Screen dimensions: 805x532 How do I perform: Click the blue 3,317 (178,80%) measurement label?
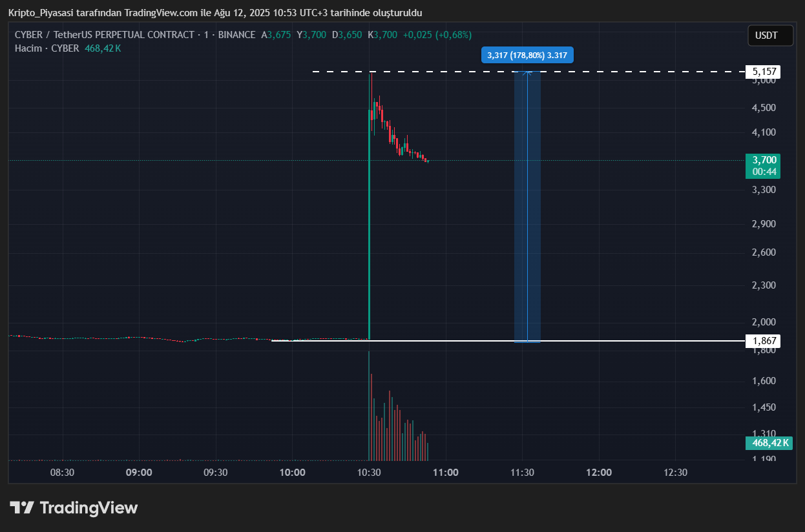click(x=527, y=56)
